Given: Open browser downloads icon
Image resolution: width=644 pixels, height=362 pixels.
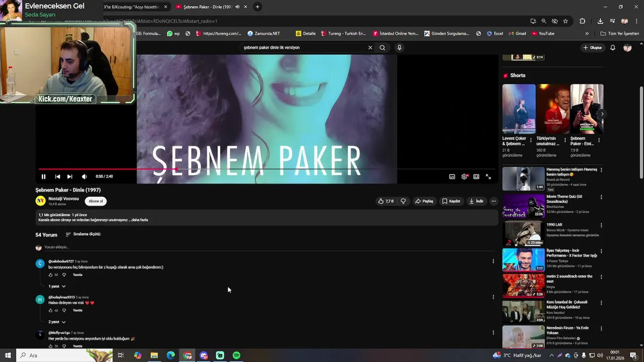Looking at the screenshot, I should [x=600, y=21].
